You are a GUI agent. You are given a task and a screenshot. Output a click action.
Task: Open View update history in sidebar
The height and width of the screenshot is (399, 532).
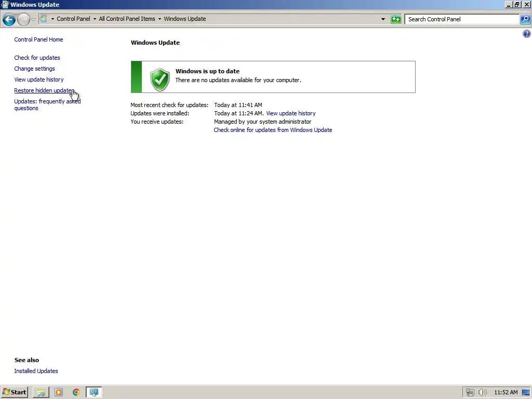[39, 79]
